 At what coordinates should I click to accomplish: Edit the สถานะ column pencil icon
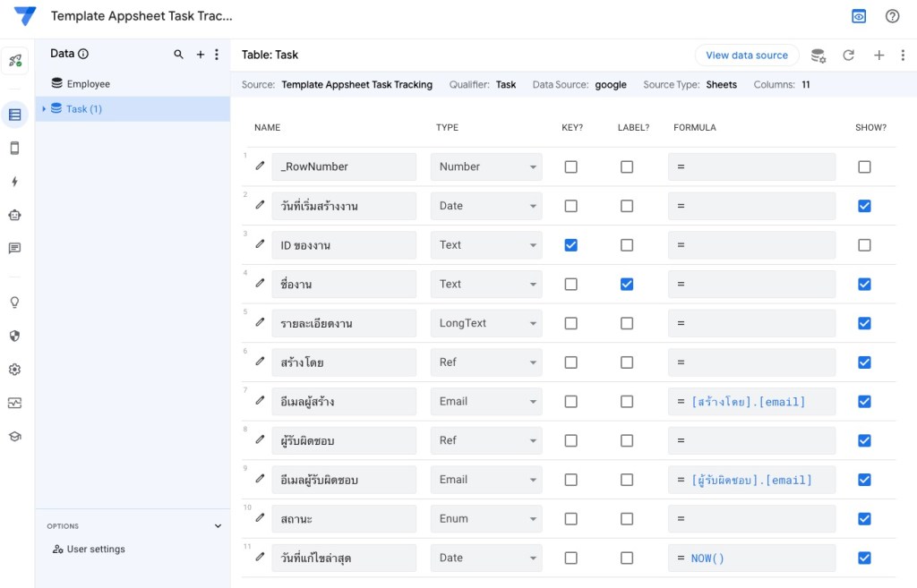pyautogui.click(x=261, y=518)
